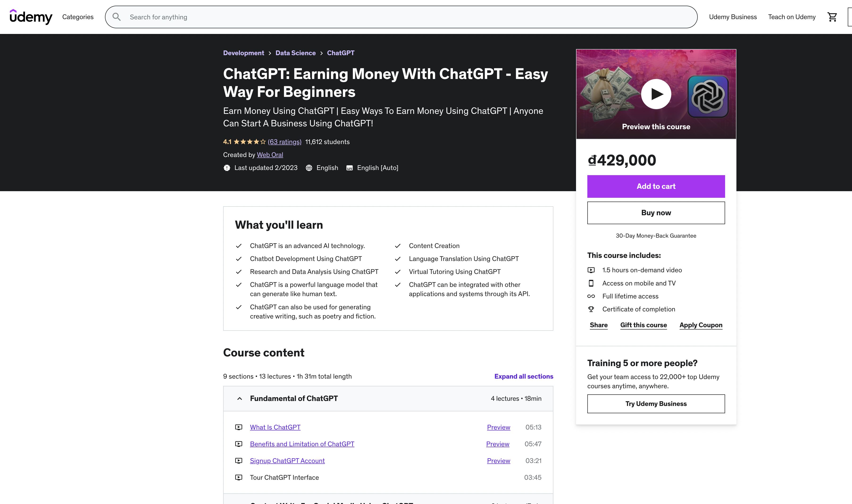852x504 pixels.
Task: Go to Data Science breadcrumb
Action: (295, 53)
